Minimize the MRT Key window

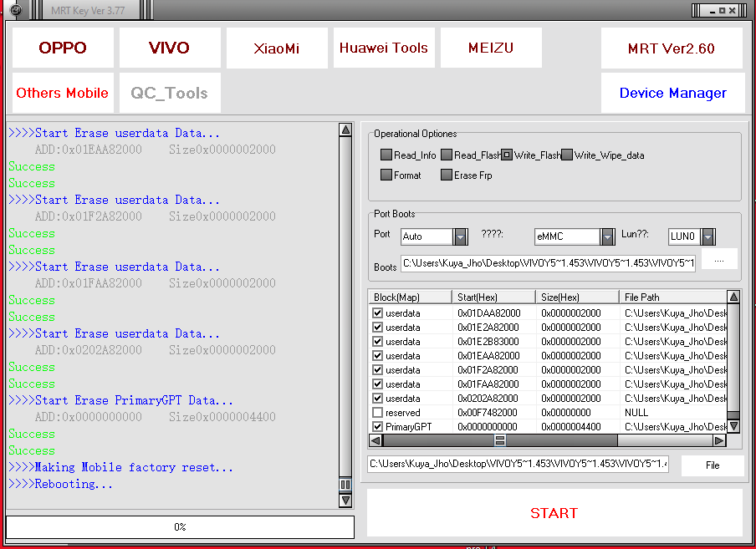[x=713, y=11]
